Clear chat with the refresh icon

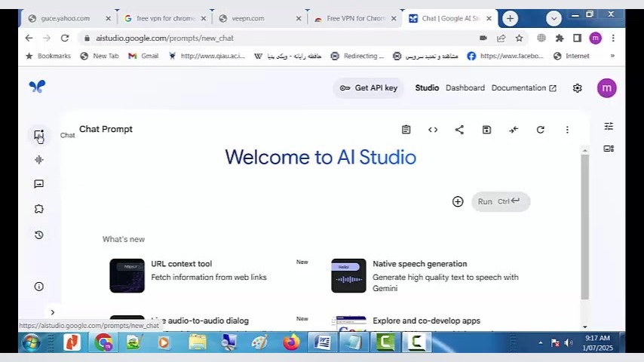[x=541, y=130]
